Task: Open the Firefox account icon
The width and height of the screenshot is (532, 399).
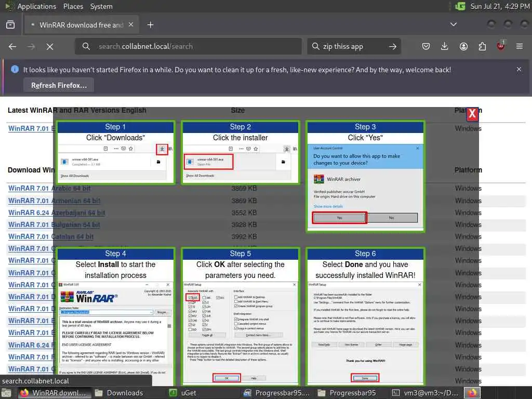Action: click(463, 46)
